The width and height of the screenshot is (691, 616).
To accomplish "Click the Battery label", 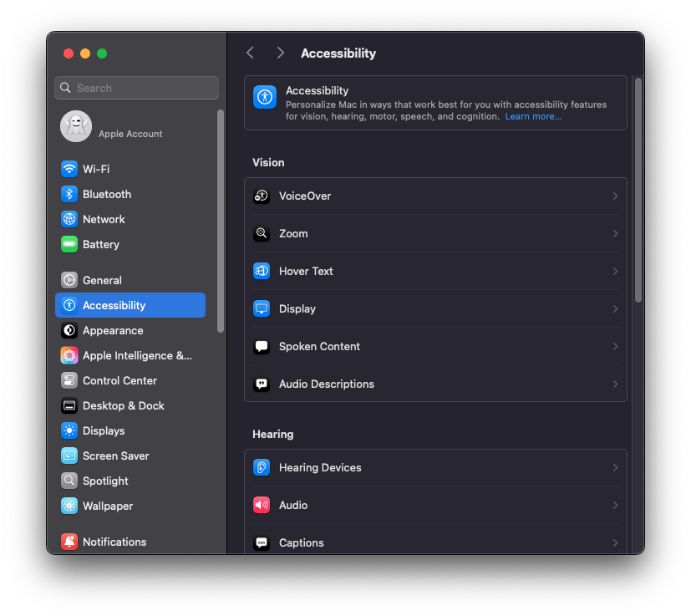I will pyautogui.click(x=101, y=244).
